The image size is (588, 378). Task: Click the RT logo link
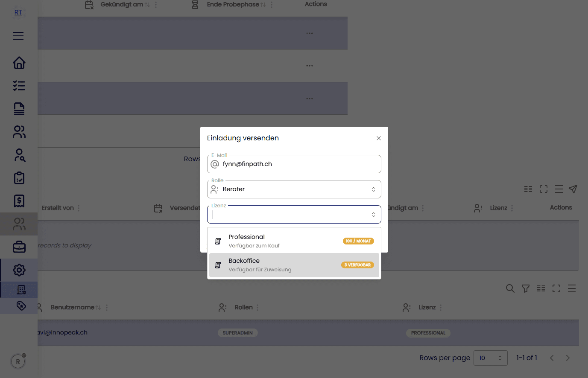(18, 12)
